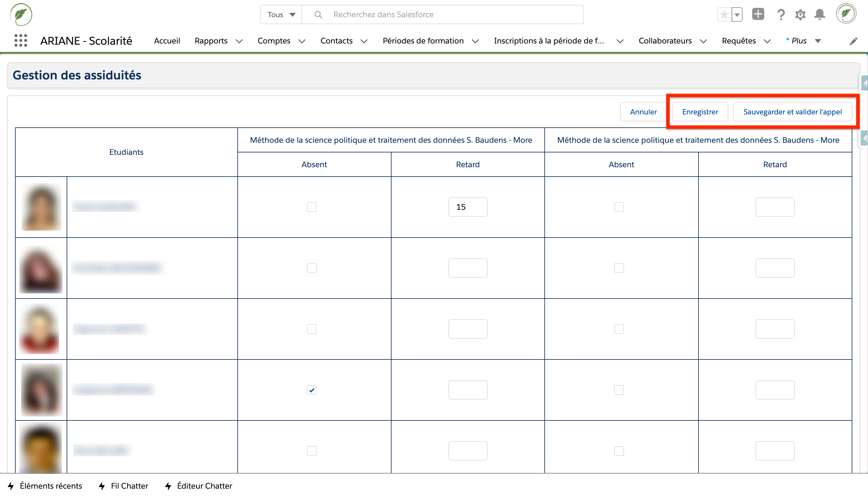
Task: Click the pencil edit navigation icon
Action: point(853,41)
